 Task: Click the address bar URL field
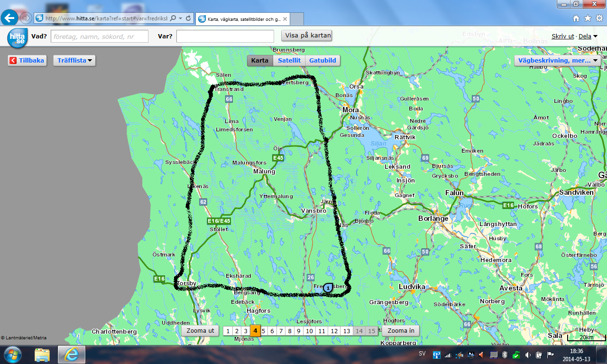107,18
